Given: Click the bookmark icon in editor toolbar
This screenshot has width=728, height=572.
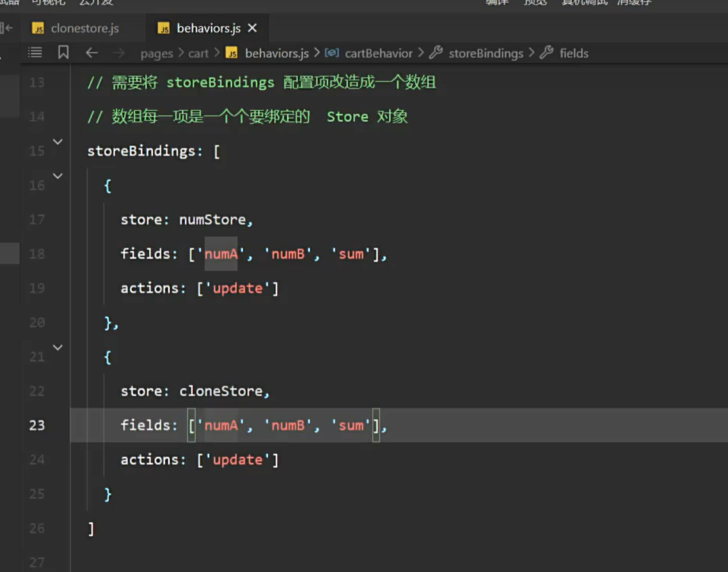Looking at the screenshot, I should pos(63,53).
